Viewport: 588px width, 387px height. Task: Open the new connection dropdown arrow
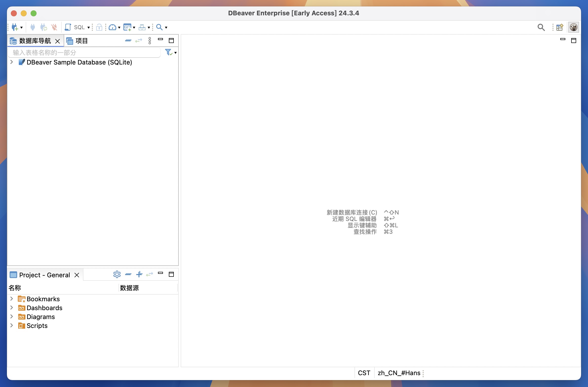coord(21,27)
